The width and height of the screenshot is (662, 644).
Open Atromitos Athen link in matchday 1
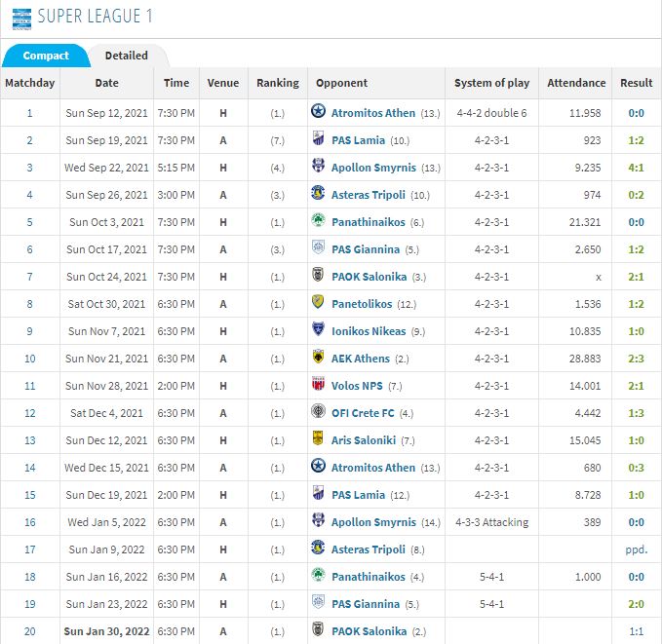[x=373, y=113]
